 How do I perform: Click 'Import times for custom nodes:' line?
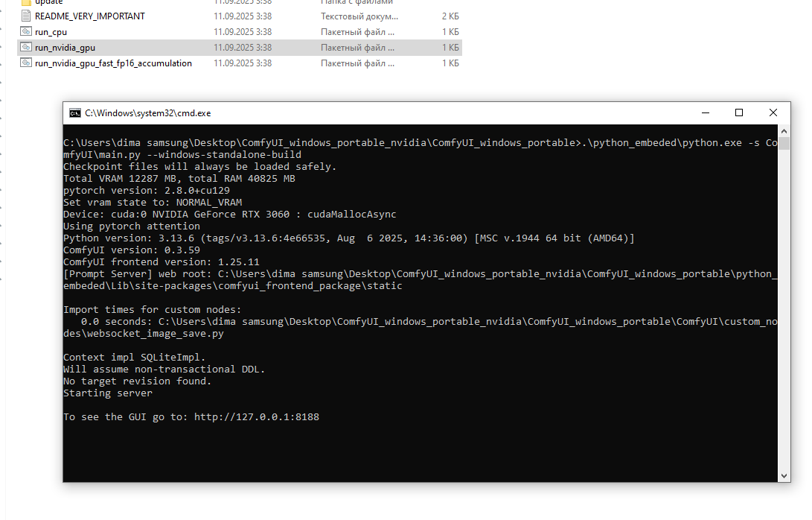point(153,309)
